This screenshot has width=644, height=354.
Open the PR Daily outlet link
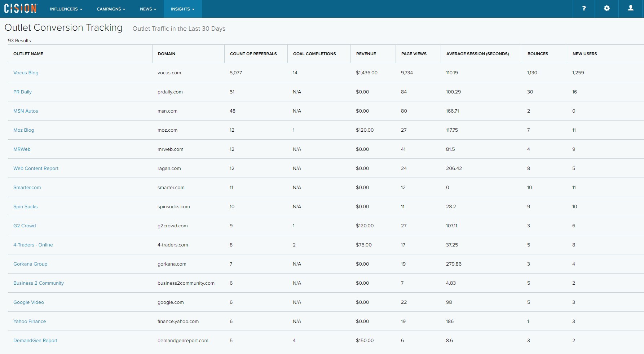[x=22, y=92]
